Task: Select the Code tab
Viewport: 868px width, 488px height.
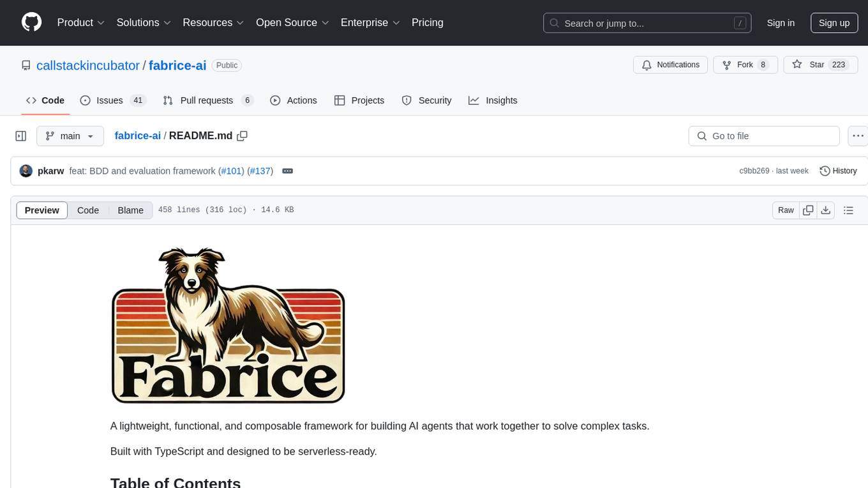Action: 45,100
